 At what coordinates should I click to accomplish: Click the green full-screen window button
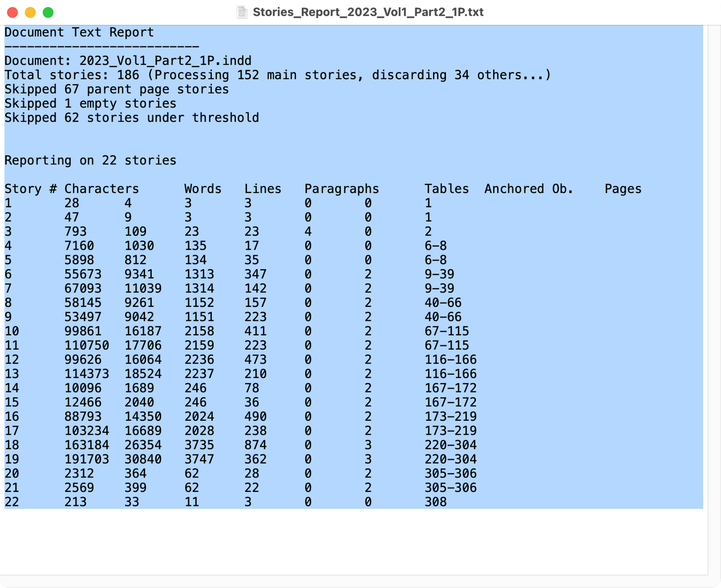point(48,12)
